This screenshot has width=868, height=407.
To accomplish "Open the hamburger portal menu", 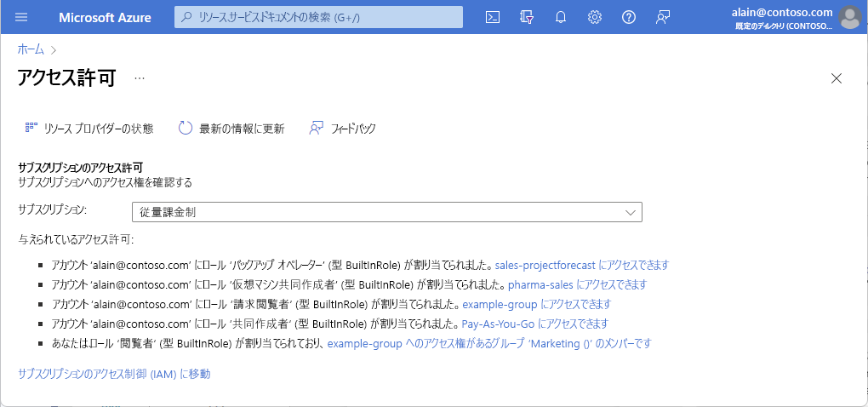I will click(21, 17).
